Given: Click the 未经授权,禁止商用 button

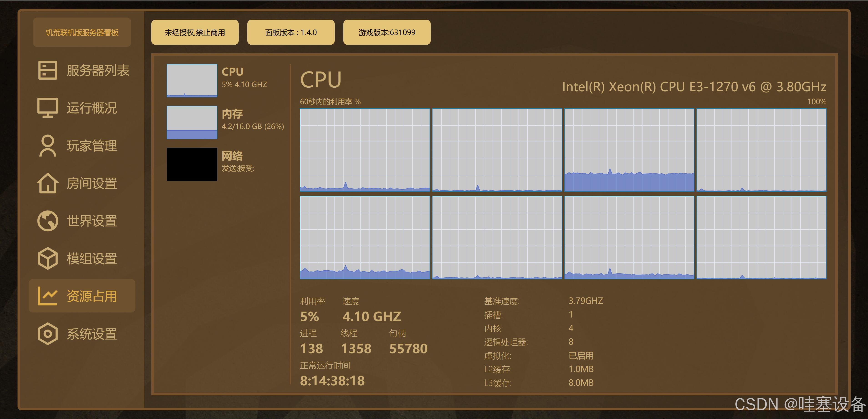Looking at the screenshot, I should click(195, 32).
